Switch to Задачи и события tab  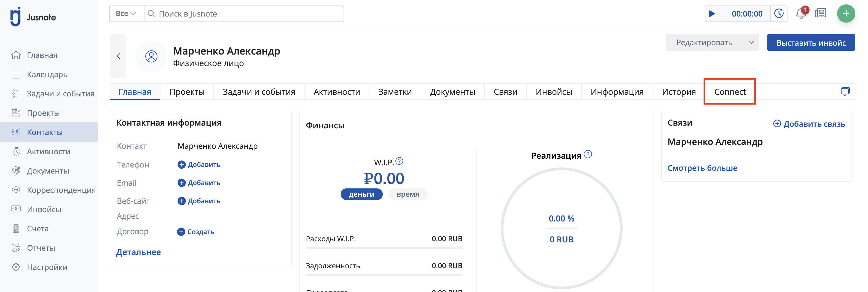click(x=259, y=92)
